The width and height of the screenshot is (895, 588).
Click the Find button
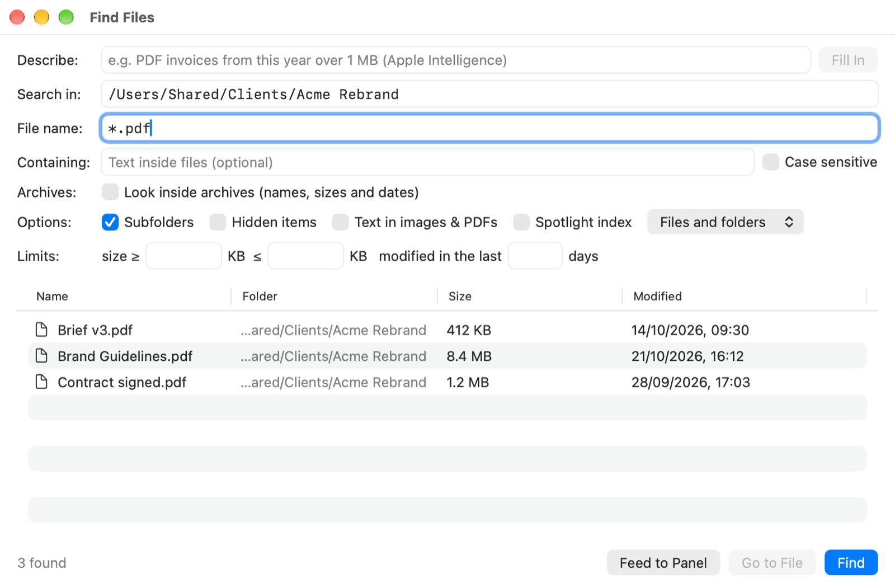point(851,563)
